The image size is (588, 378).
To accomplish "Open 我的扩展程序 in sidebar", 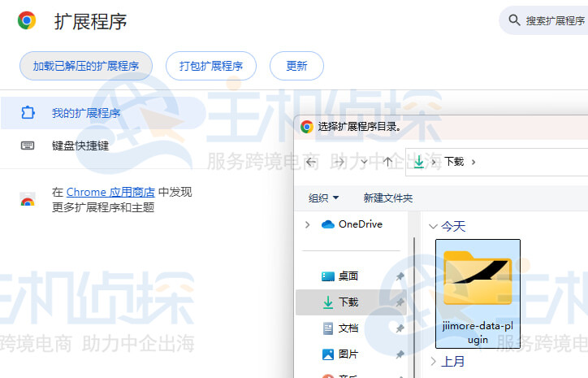I will [x=85, y=113].
